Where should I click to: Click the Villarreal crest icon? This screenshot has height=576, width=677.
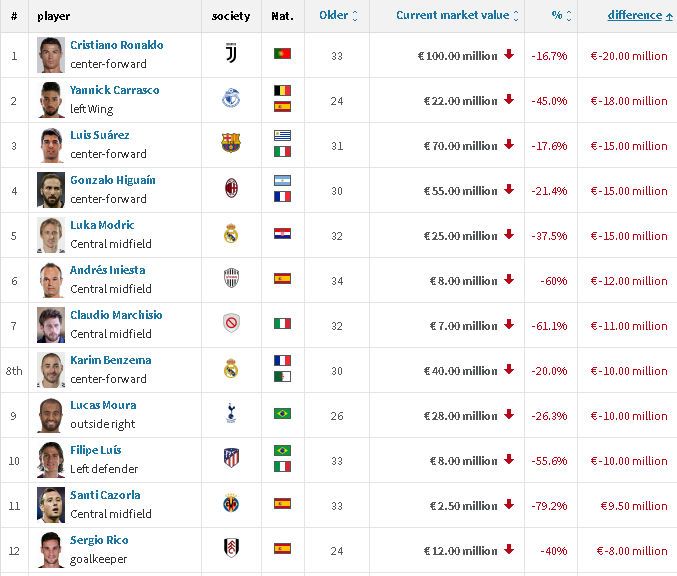[x=231, y=503]
